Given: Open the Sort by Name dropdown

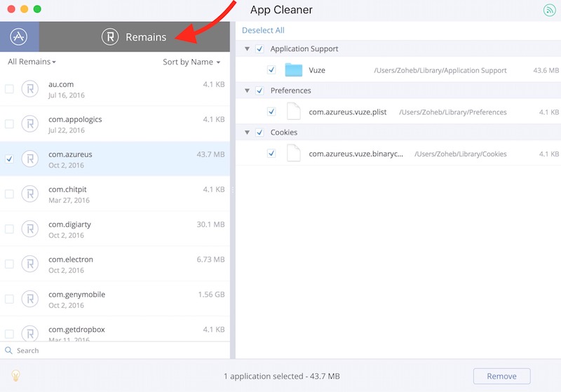Looking at the screenshot, I should tap(191, 62).
